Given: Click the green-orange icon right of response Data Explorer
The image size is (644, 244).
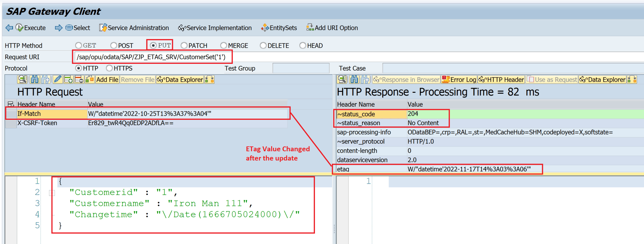Looking at the screenshot, I should (632, 80).
